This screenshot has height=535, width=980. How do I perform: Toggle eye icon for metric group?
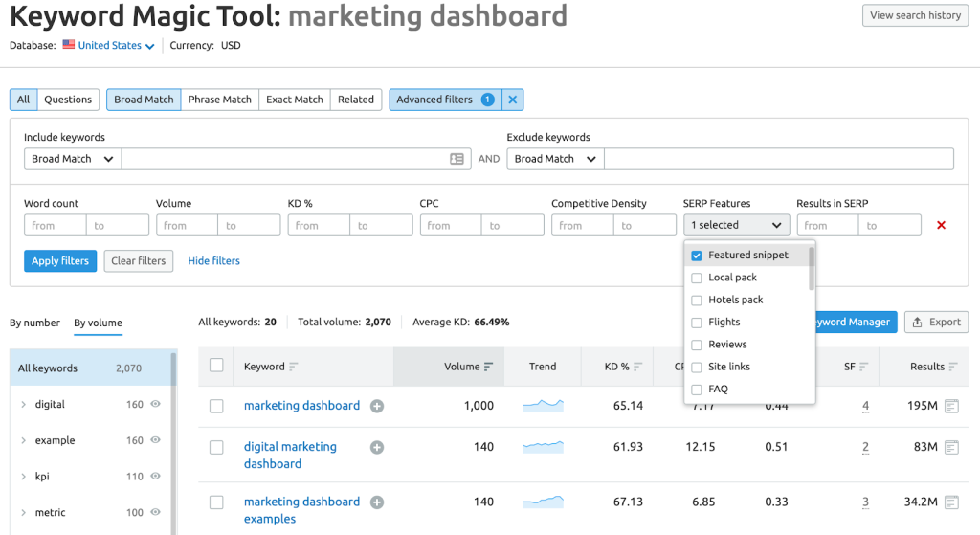click(156, 512)
